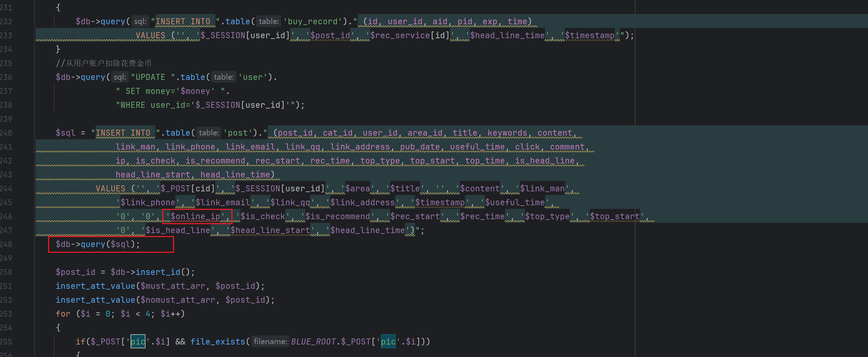Click the 'comment' column name
Image resolution: width=868 pixels, height=357 pixels.
pyautogui.click(x=567, y=147)
